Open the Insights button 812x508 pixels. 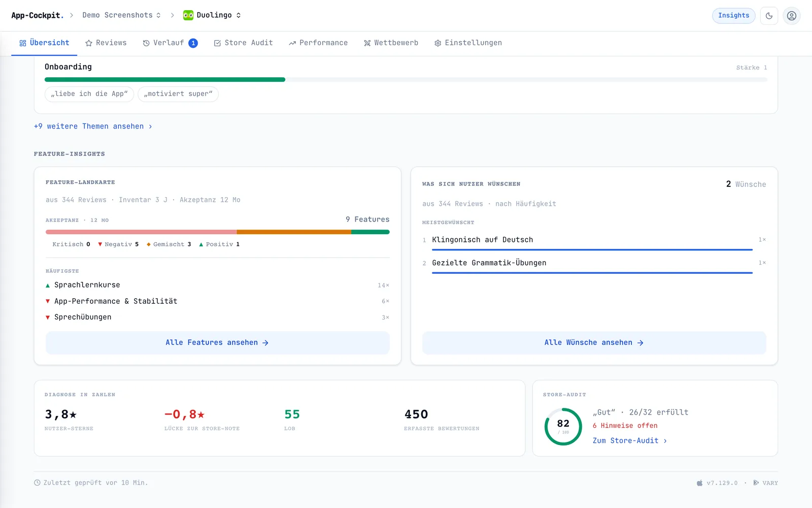(x=733, y=16)
